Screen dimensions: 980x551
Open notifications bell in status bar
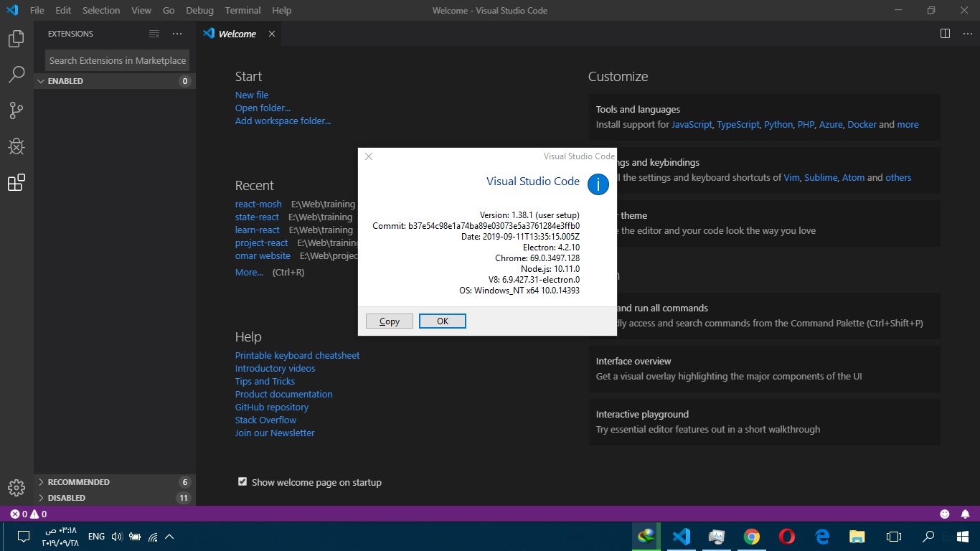point(966,514)
